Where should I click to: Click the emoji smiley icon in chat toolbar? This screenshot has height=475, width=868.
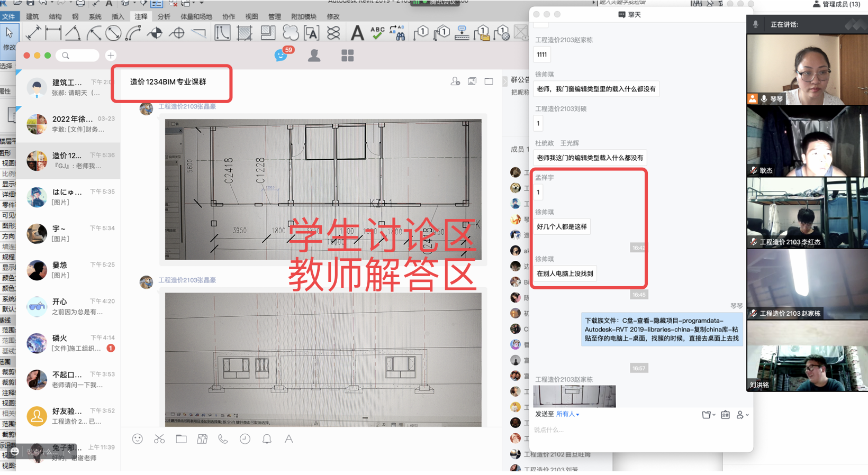tap(138, 439)
